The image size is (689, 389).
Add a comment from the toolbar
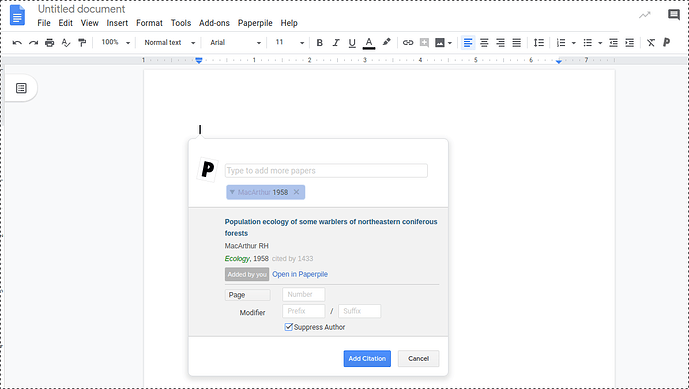[x=424, y=43]
